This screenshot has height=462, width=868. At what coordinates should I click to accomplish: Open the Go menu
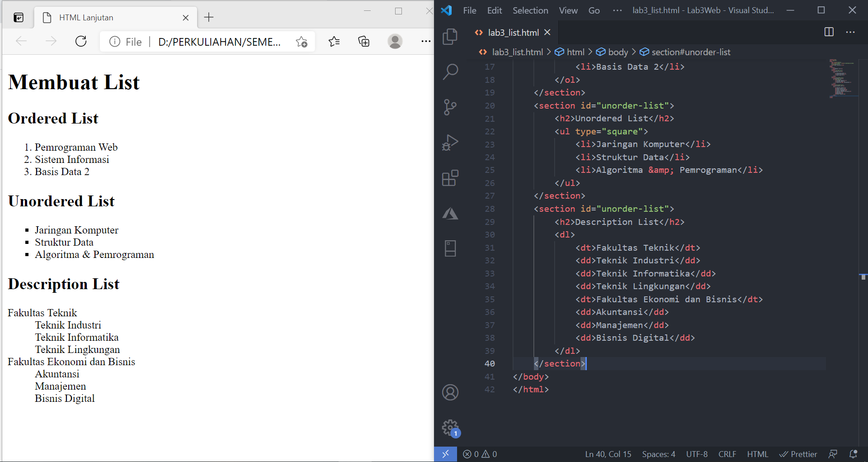point(594,10)
